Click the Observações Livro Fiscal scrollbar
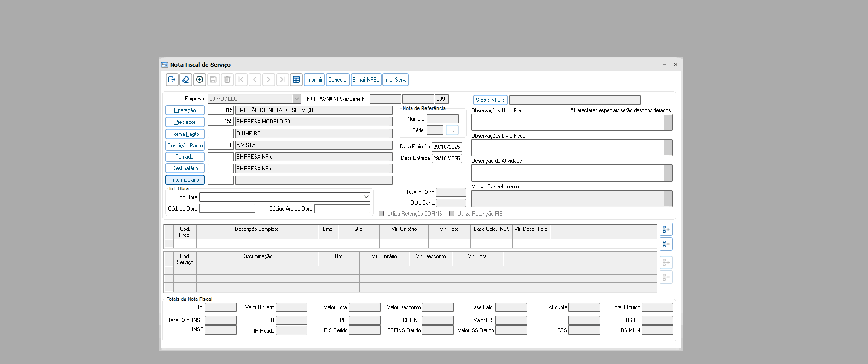 (x=668, y=148)
